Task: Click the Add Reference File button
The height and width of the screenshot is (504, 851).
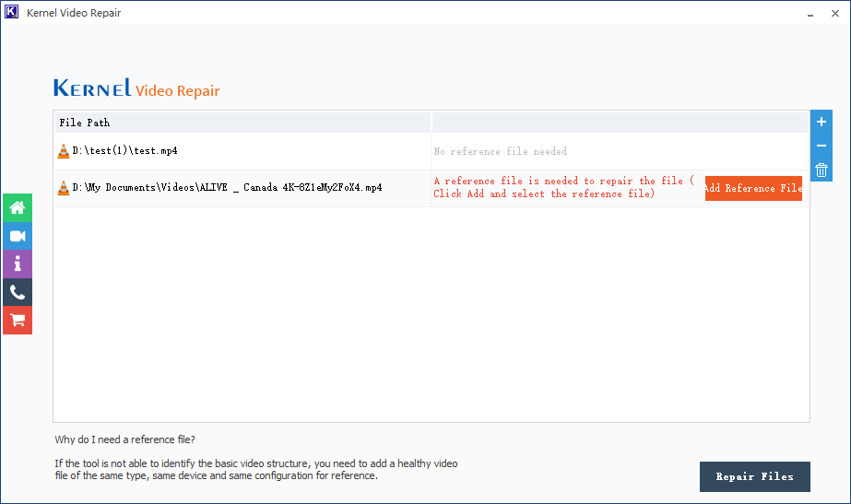Action: pyautogui.click(x=753, y=188)
